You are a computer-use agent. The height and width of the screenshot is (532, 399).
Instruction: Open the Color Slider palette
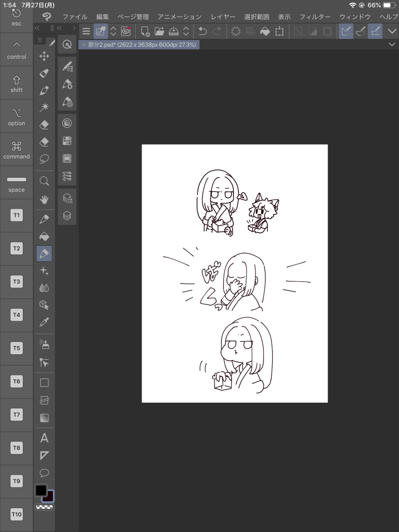tap(67, 176)
